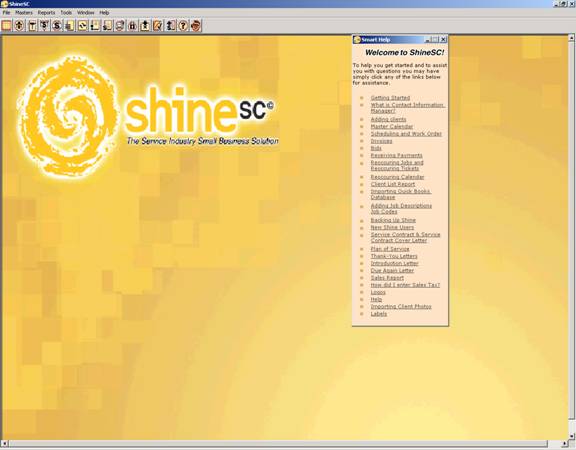Click the orange pencil note toolbar icon
The height and width of the screenshot is (450, 576).
coord(158,26)
